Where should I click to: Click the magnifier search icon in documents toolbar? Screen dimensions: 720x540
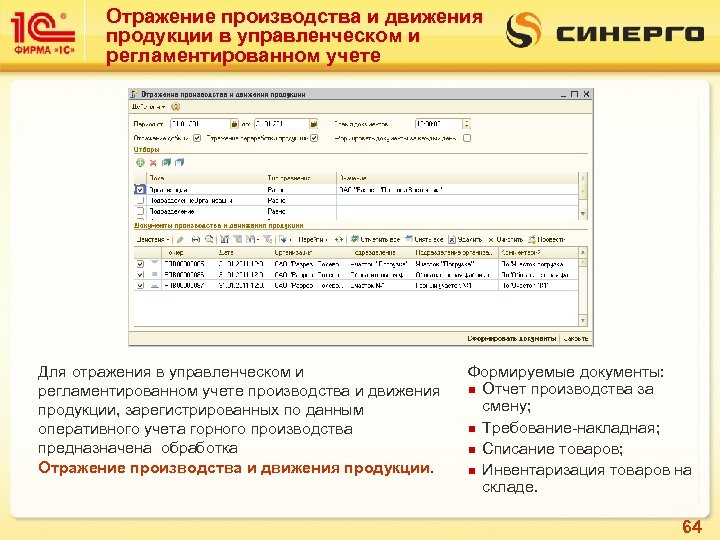pyautogui.click(x=209, y=239)
